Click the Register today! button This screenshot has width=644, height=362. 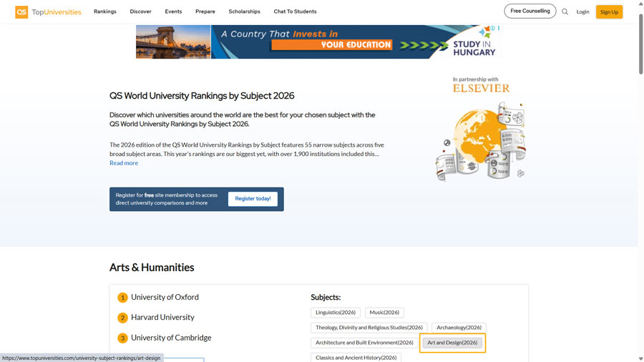tap(253, 199)
